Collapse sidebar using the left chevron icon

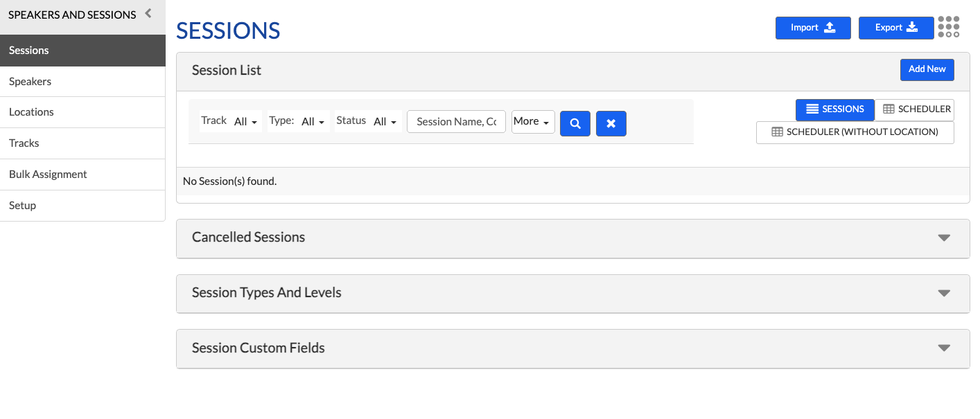(148, 13)
